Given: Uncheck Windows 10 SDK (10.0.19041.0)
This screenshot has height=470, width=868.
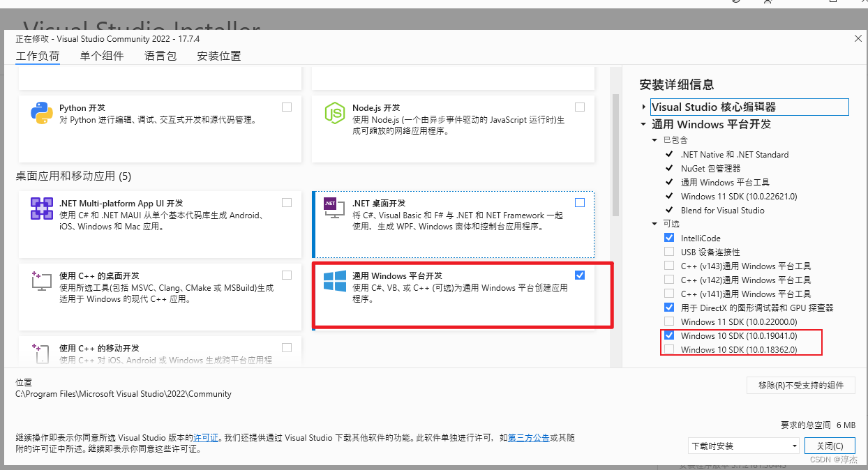Looking at the screenshot, I should coord(669,335).
